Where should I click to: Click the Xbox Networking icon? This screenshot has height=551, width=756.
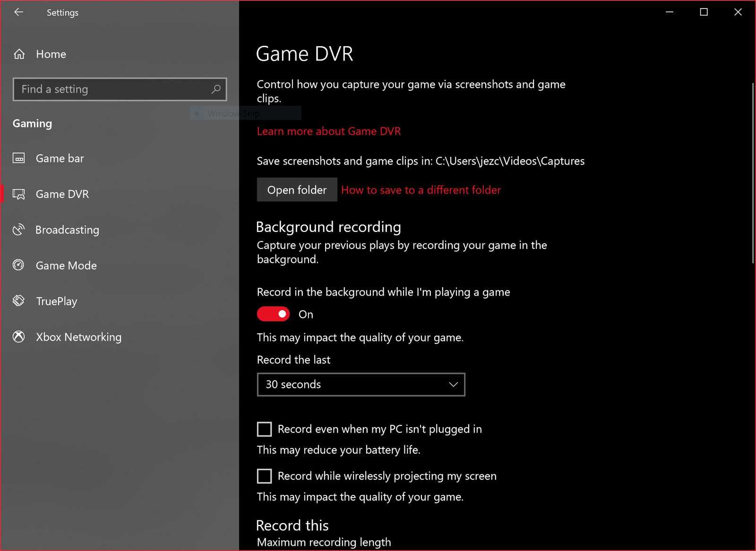coord(19,337)
